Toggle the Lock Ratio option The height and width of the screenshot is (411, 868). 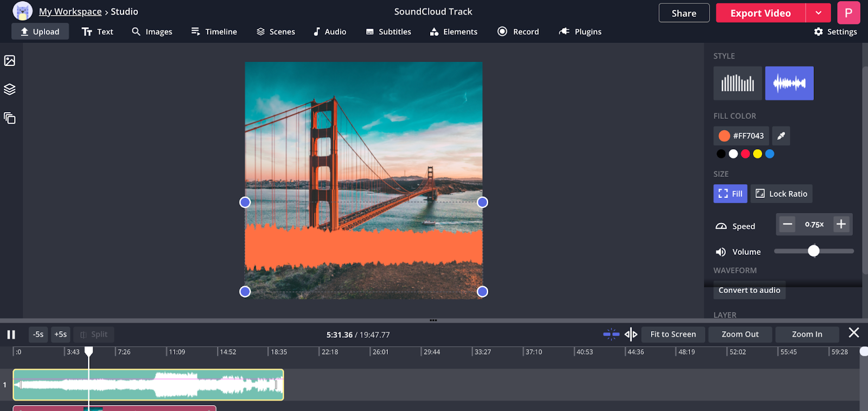click(781, 194)
